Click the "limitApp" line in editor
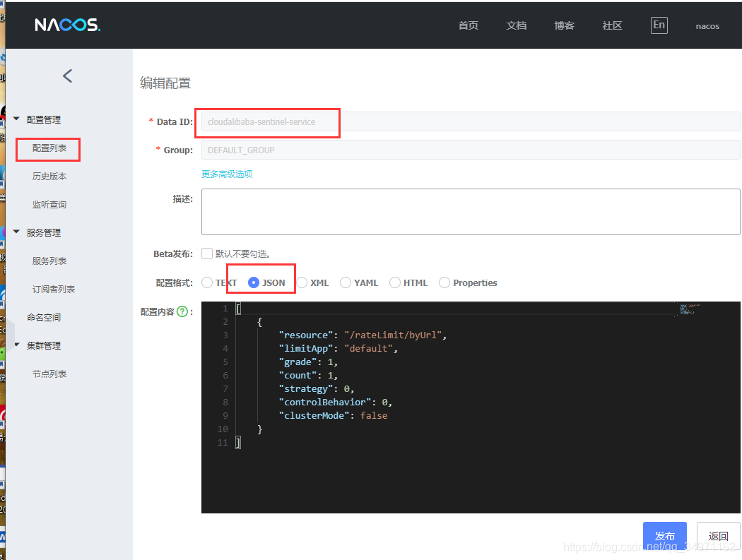Image resolution: width=742 pixels, height=560 pixels. 338,348
